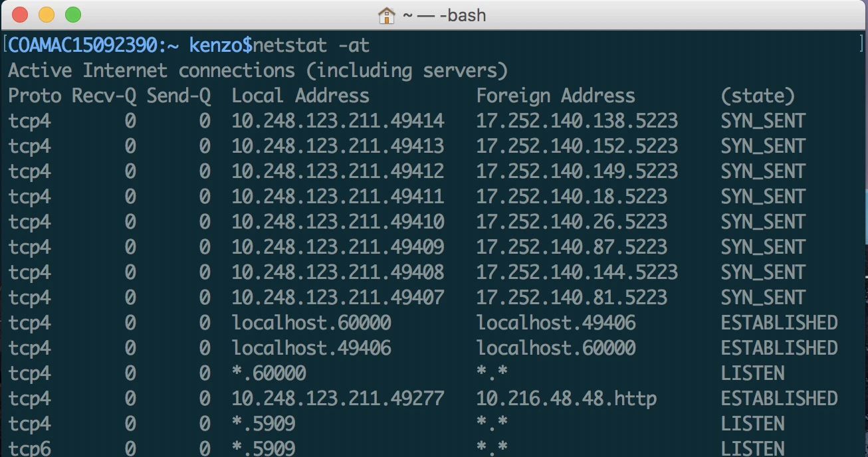Click foreign address 17.252.140.144.5223
Screen dimensions: 868x457
pos(577,272)
